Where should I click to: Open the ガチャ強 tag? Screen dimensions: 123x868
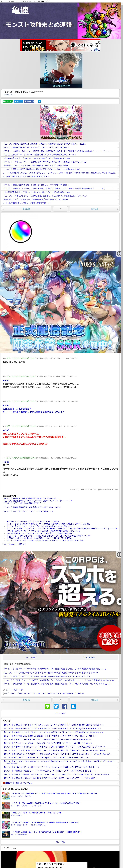click(81, 693)
